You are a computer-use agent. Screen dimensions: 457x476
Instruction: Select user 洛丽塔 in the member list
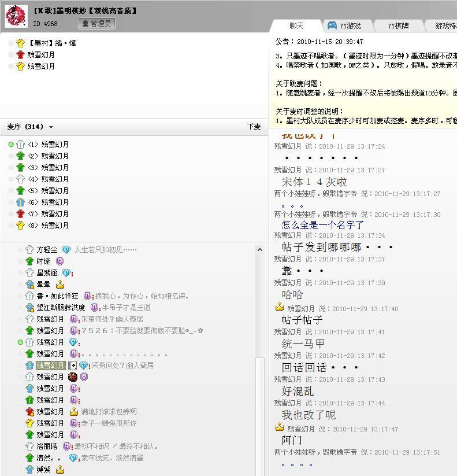click(x=47, y=447)
